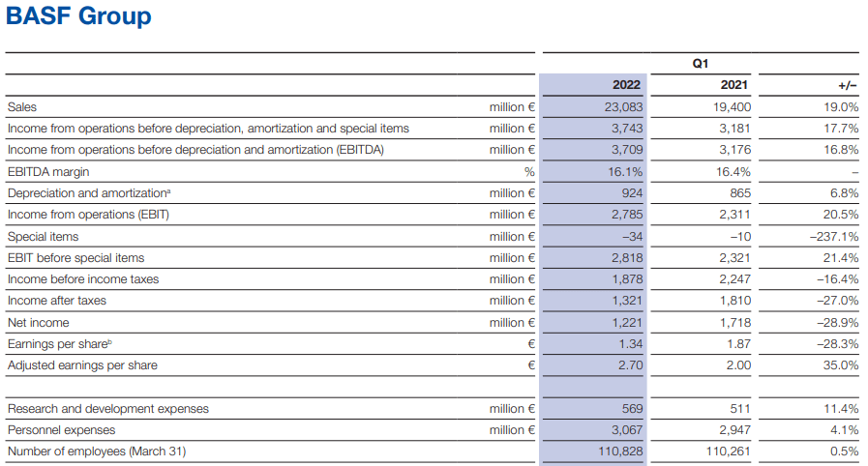Select the –237.1% change cell
868x466 pixels.
coord(838,236)
